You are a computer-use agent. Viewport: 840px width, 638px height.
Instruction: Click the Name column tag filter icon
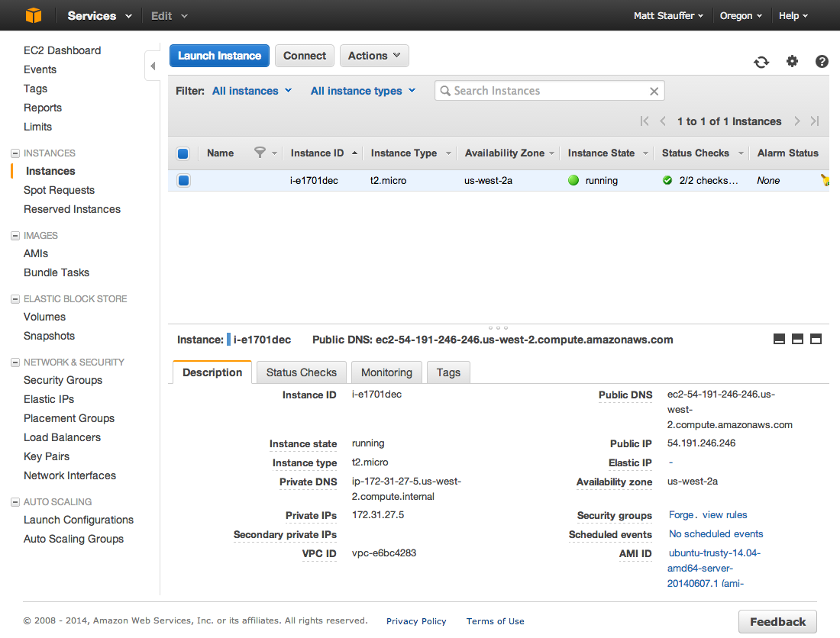pyautogui.click(x=260, y=153)
